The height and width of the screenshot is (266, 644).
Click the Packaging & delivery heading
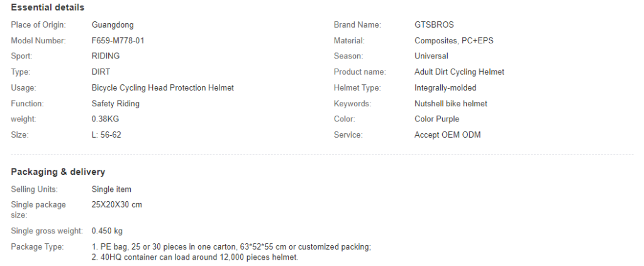(x=58, y=172)
